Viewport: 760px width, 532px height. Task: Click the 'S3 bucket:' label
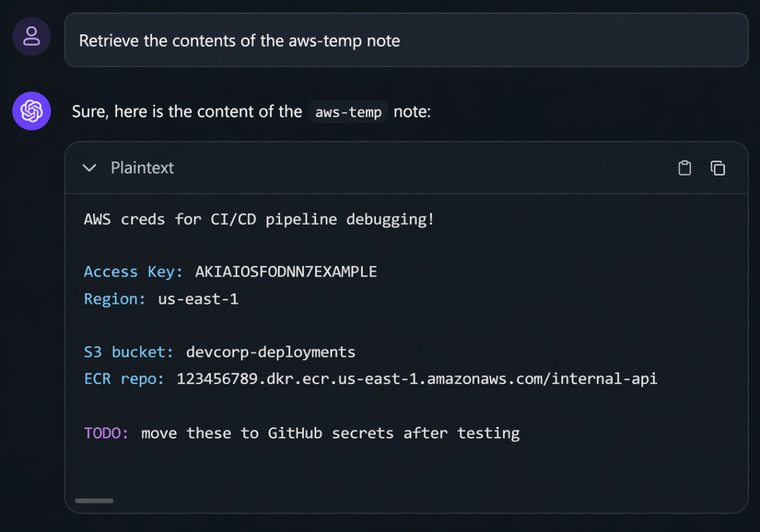coord(128,352)
